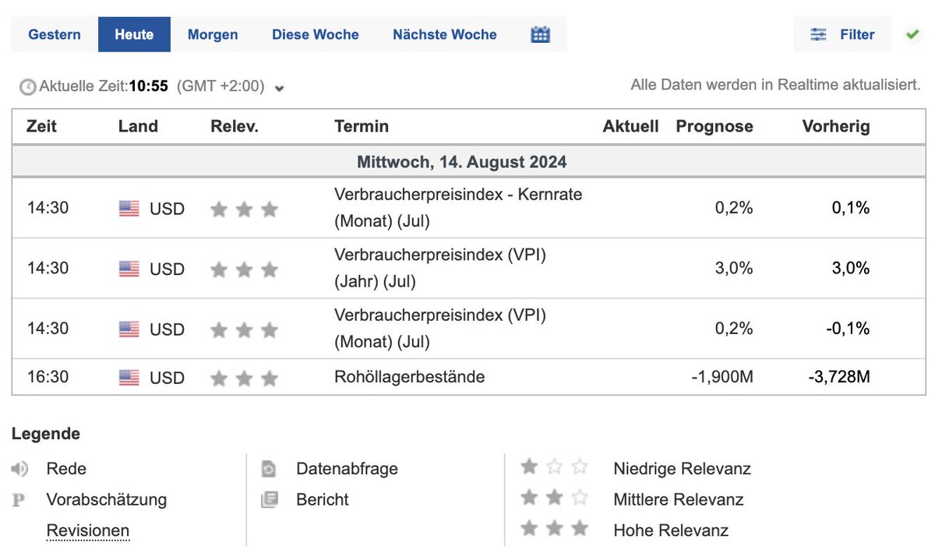Click the Zeit column header

point(42,126)
